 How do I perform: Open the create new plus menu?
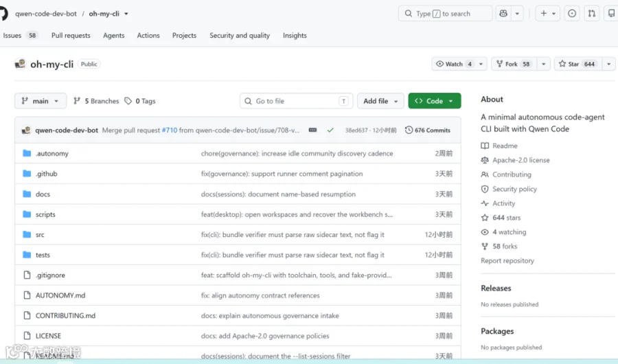(x=547, y=14)
